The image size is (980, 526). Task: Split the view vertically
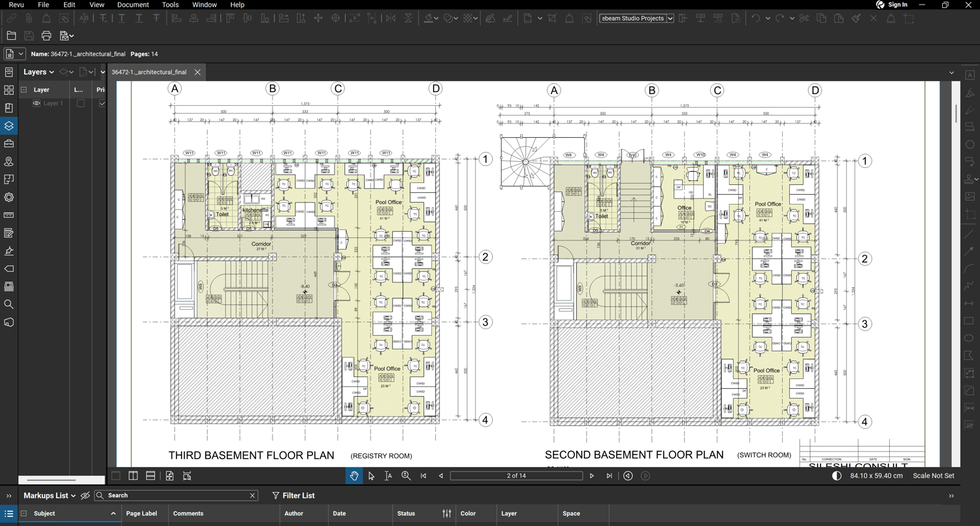[x=133, y=476]
